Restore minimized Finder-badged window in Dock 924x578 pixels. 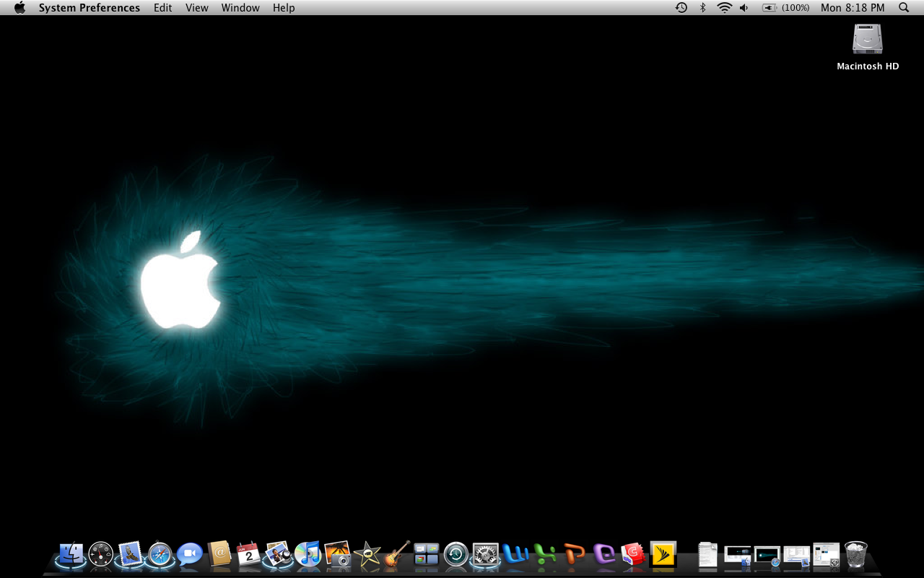click(x=738, y=556)
